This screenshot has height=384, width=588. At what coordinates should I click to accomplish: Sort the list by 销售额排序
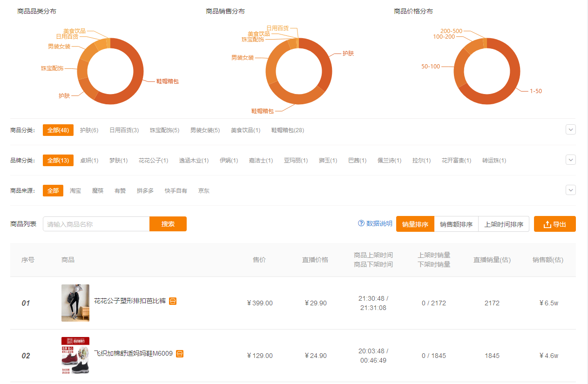[456, 224]
